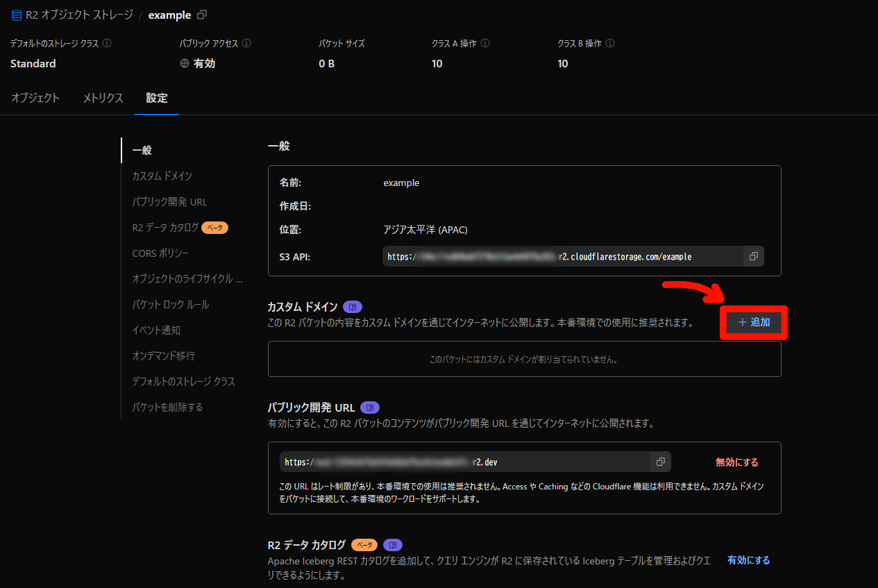The image size is (878, 588).
Task: Click the 作成日 label
Action: [x=295, y=206]
